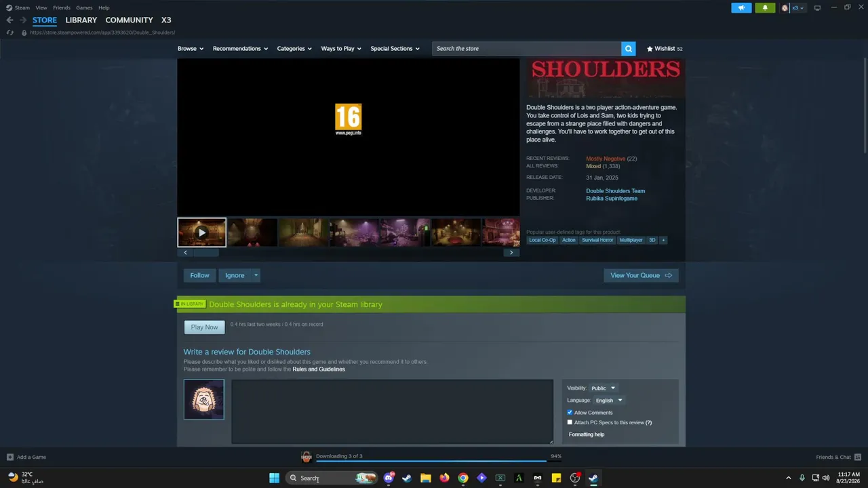This screenshot has width=868, height=488.
Task: Open the Wishlist link
Action: [665, 49]
